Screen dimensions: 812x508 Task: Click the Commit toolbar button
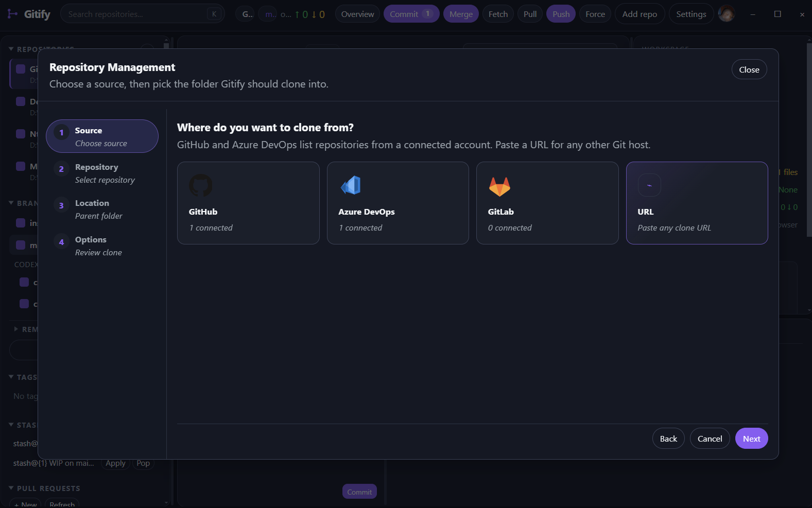tap(411, 14)
